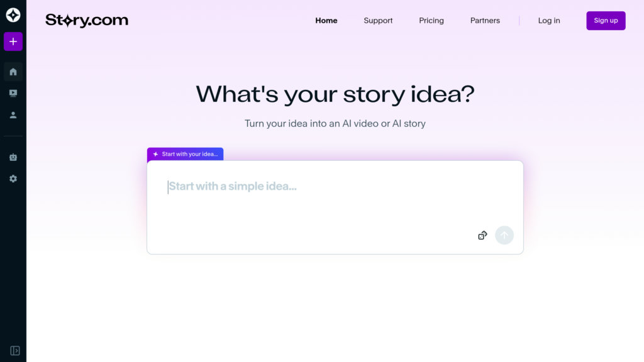Select the robot assistant sidebar icon
This screenshot has width=644, height=362.
[x=13, y=157]
